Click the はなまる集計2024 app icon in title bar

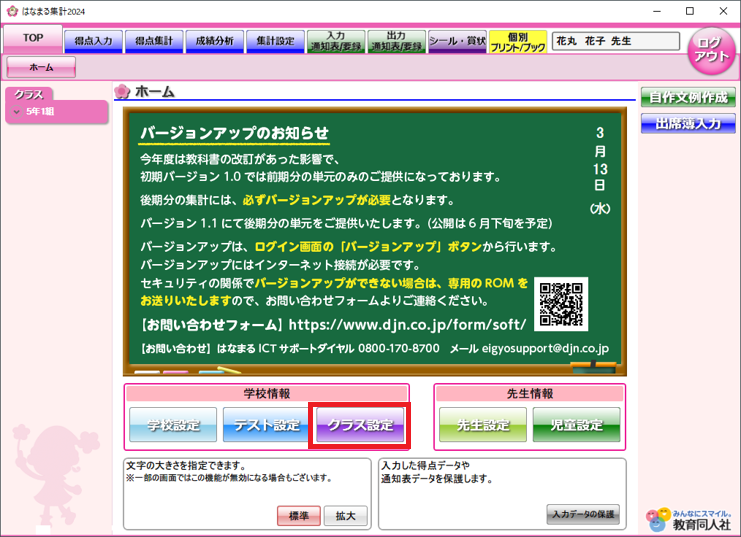pyautogui.click(x=12, y=11)
